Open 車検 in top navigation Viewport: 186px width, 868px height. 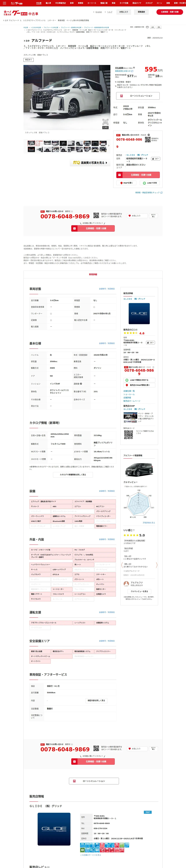(113, 3)
